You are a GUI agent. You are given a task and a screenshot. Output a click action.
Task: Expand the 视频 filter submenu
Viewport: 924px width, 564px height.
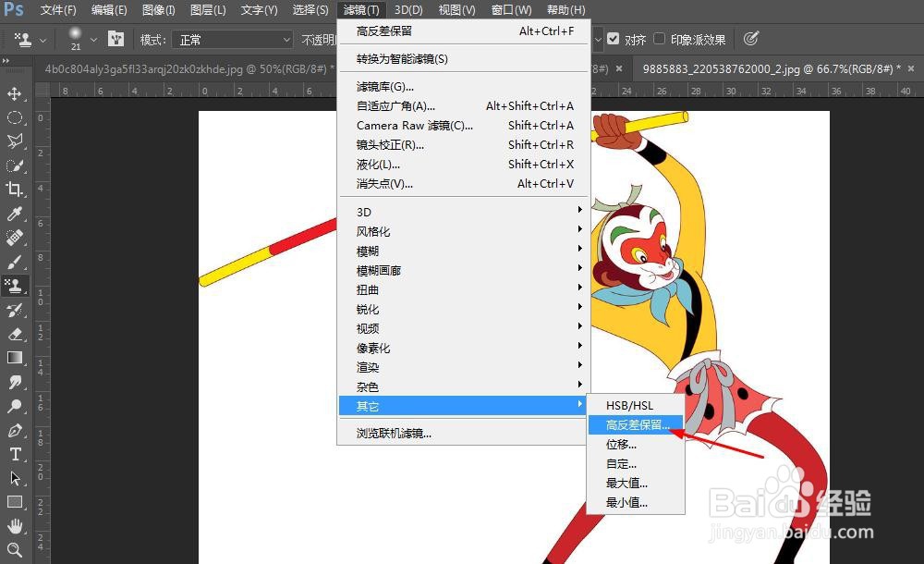pyautogui.click(x=463, y=328)
